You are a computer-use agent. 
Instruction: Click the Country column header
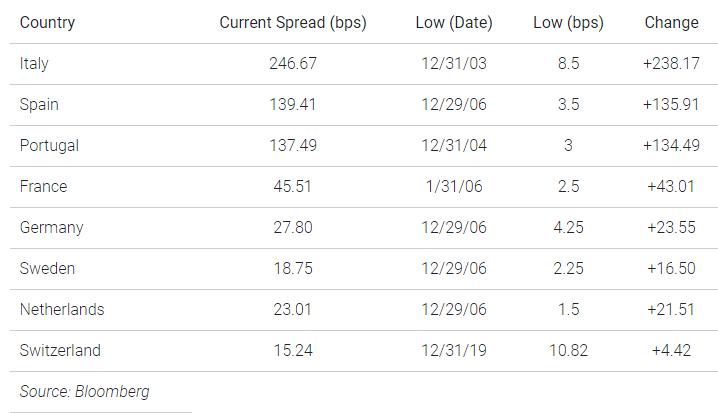47,22
